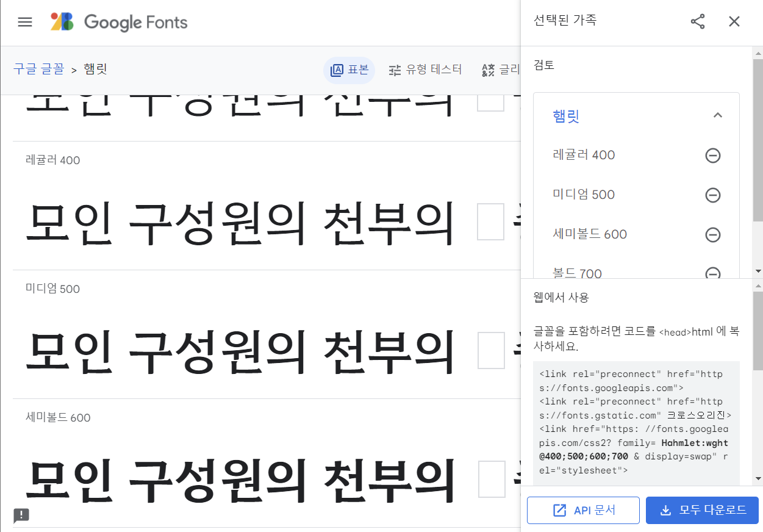The width and height of the screenshot is (763, 532).
Task: Click 세미볼드 600 row in selected family
Action: [636, 235]
